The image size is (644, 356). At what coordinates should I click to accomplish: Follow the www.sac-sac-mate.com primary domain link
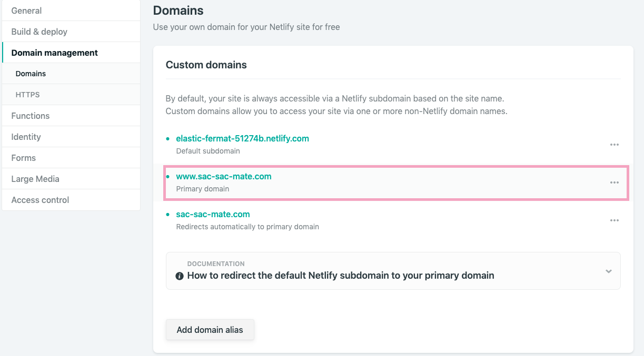pos(224,177)
